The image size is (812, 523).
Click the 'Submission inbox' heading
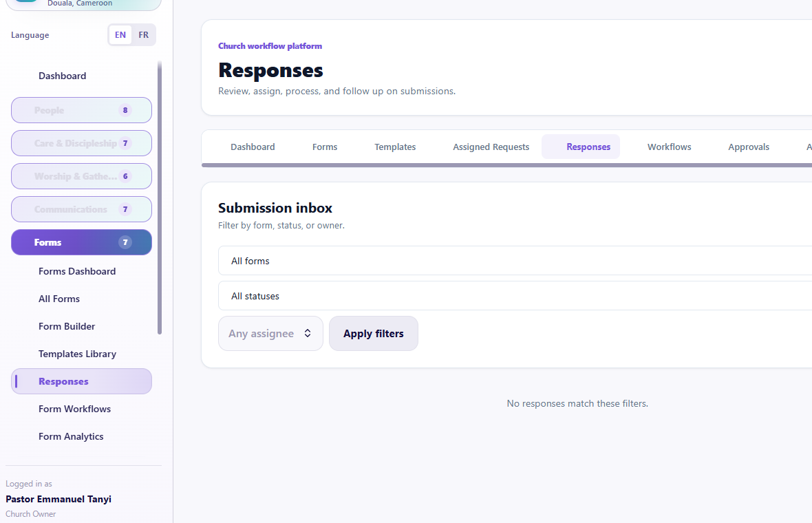click(275, 208)
